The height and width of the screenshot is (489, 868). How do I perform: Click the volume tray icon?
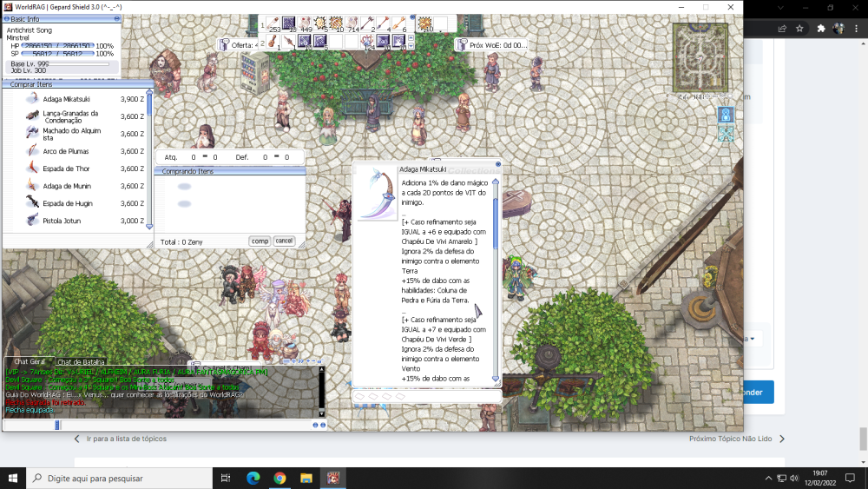794,479
